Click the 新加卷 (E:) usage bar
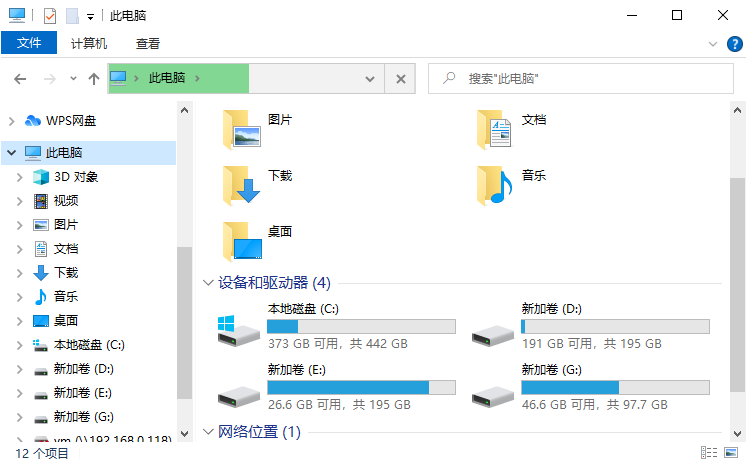This screenshot has width=747, height=466. pos(361,387)
